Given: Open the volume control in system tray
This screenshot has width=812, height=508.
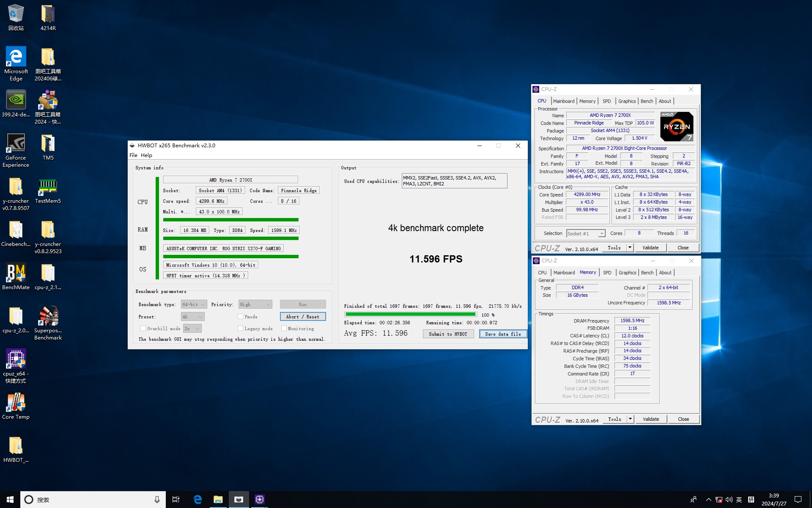Looking at the screenshot, I should click(729, 500).
